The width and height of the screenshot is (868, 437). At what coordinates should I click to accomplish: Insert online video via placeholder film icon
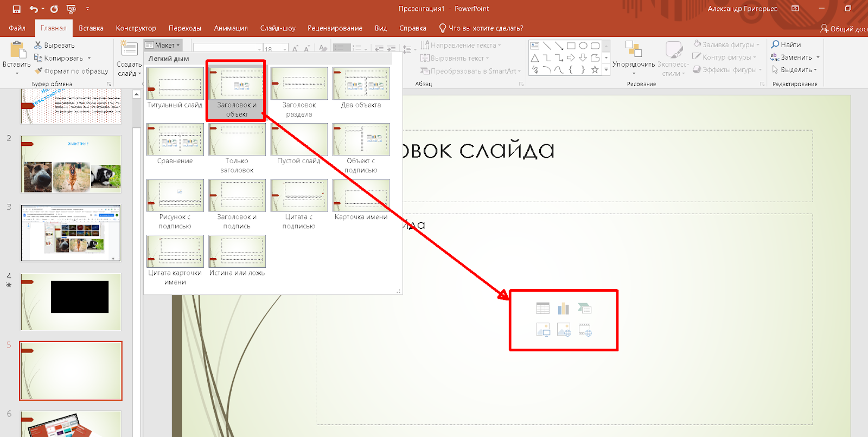(x=585, y=330)
